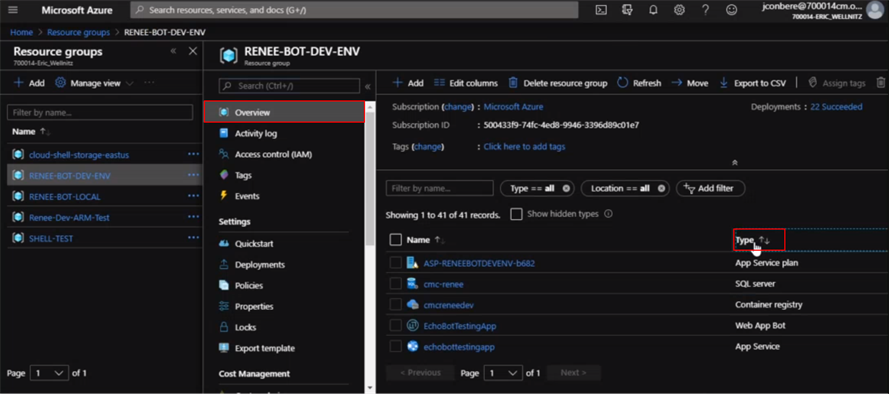Screen dimensions: 889x394
Task: Open more options for SHELL-TEST
Action: coord(193,238)
